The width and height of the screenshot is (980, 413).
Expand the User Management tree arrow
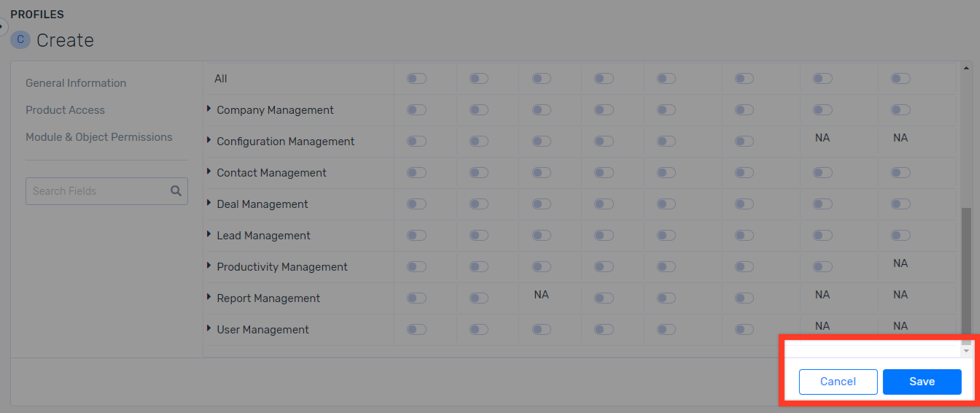pos(209,329)
